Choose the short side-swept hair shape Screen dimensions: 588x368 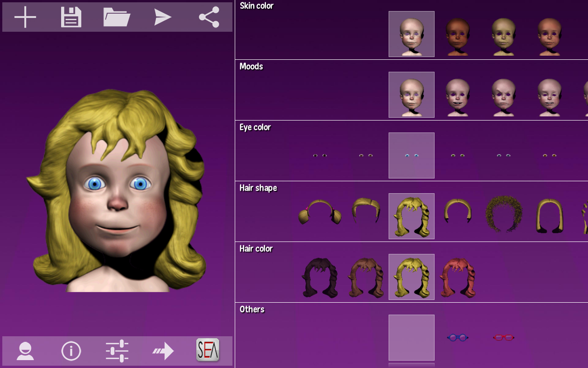click(366, 210)
